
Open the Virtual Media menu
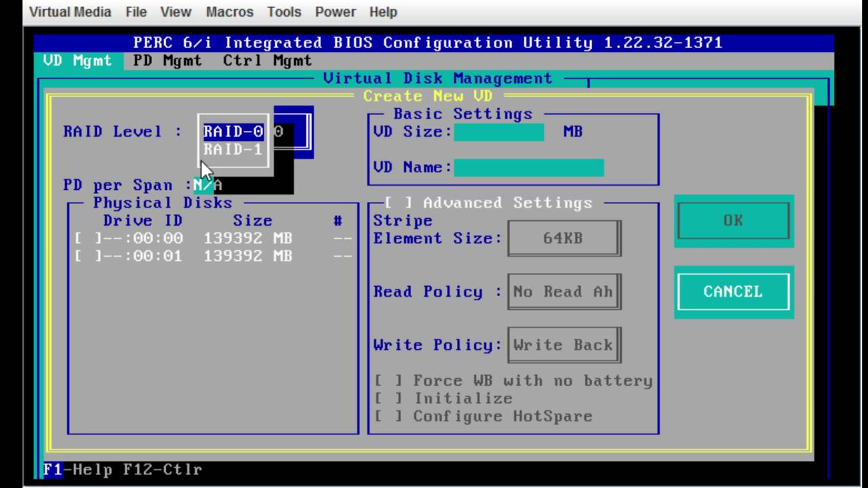coord(71,12)
